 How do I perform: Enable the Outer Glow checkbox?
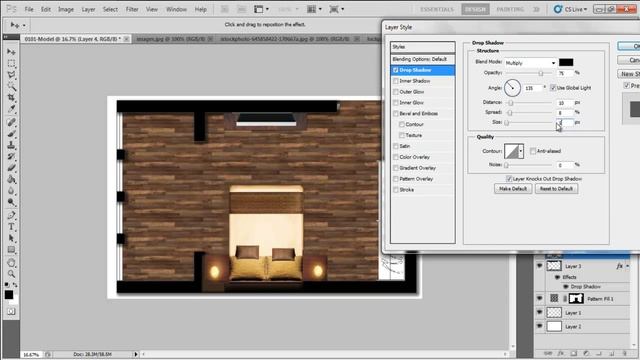(396, 92)
